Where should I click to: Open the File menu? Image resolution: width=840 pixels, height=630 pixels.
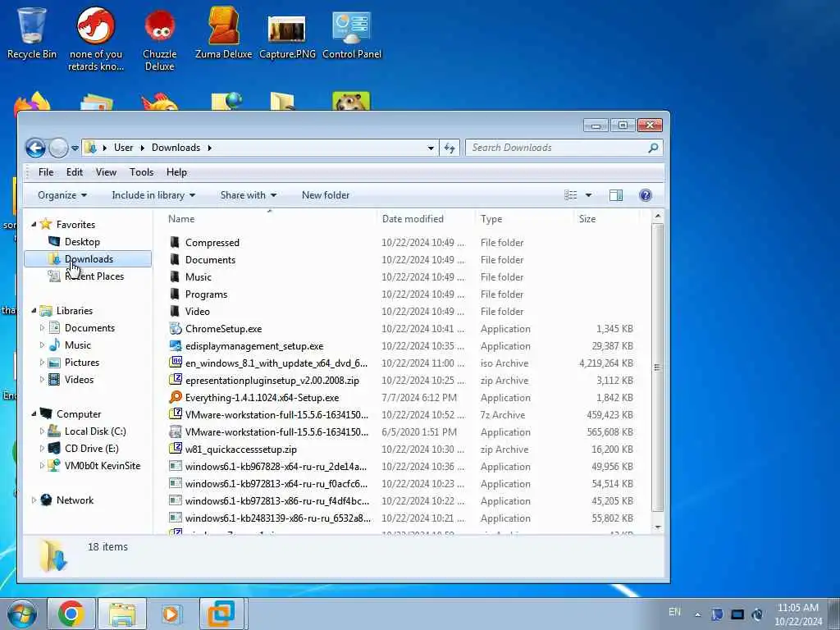click(x=46, y=172)
